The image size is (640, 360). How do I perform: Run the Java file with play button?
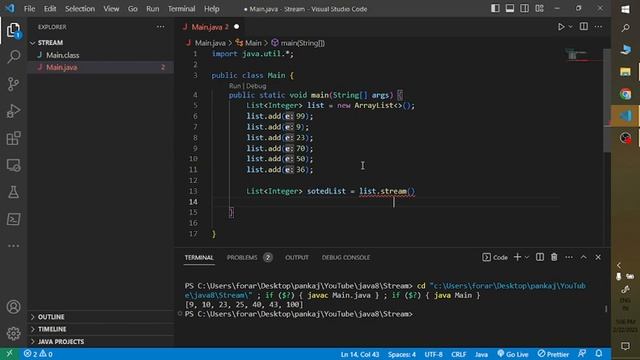coord(561,27)
